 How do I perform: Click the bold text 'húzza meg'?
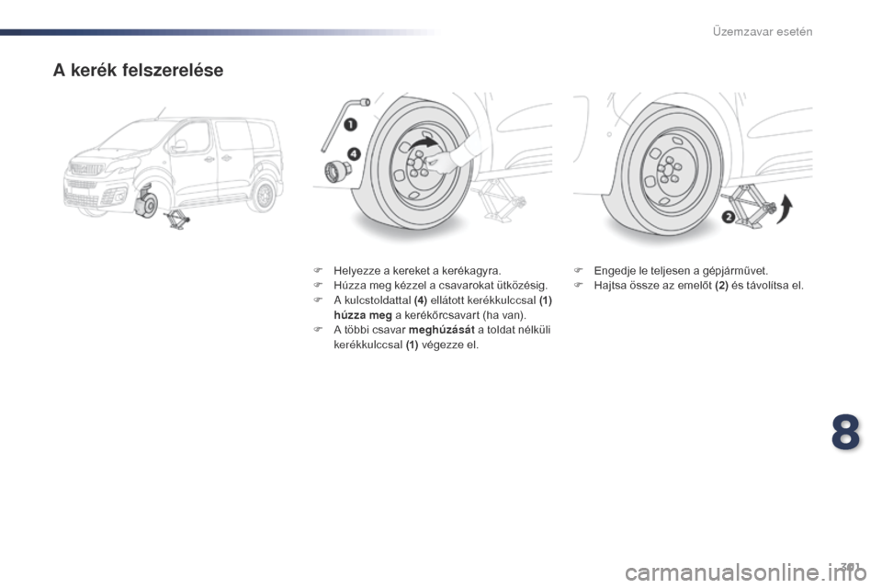pyautogui.click(x=362, y=315)
